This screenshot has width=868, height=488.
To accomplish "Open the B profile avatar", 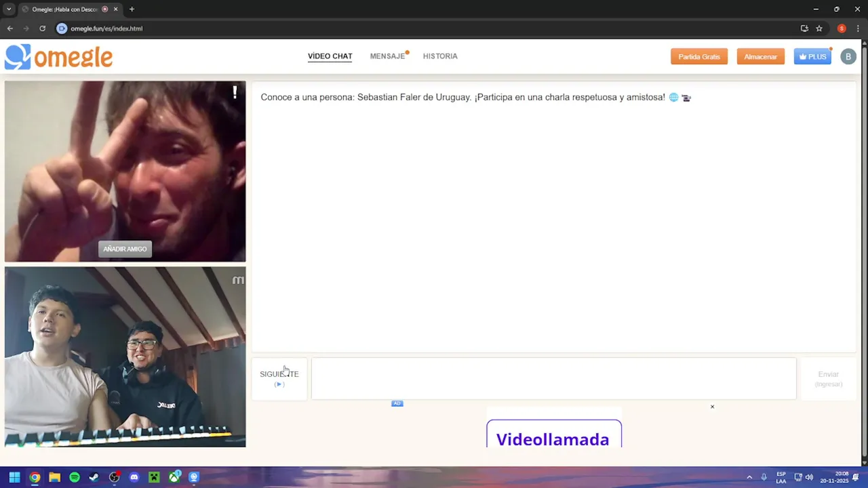I will pyautogui.click(x=848, y=57).
